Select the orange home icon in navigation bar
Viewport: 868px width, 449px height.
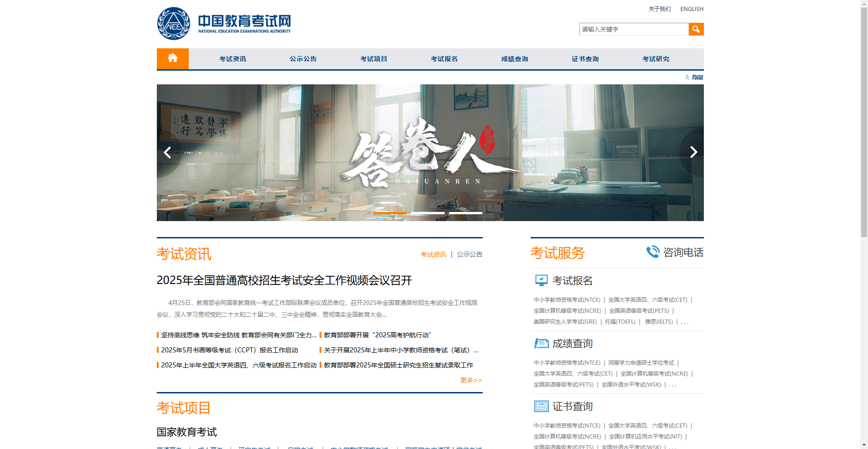point(172,58)
